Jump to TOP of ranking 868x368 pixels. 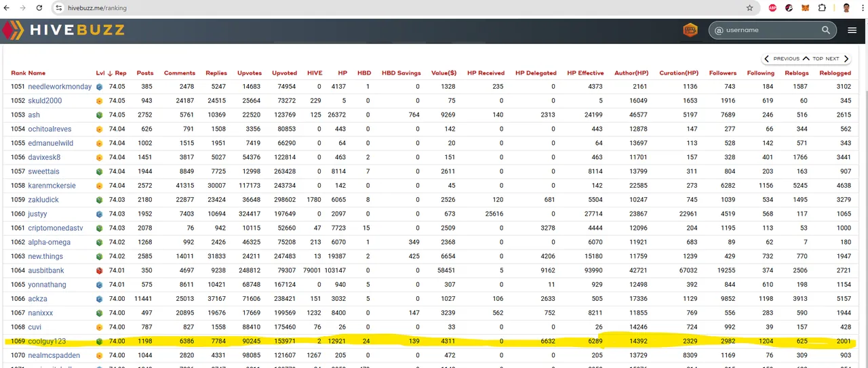tap(812, 59)
